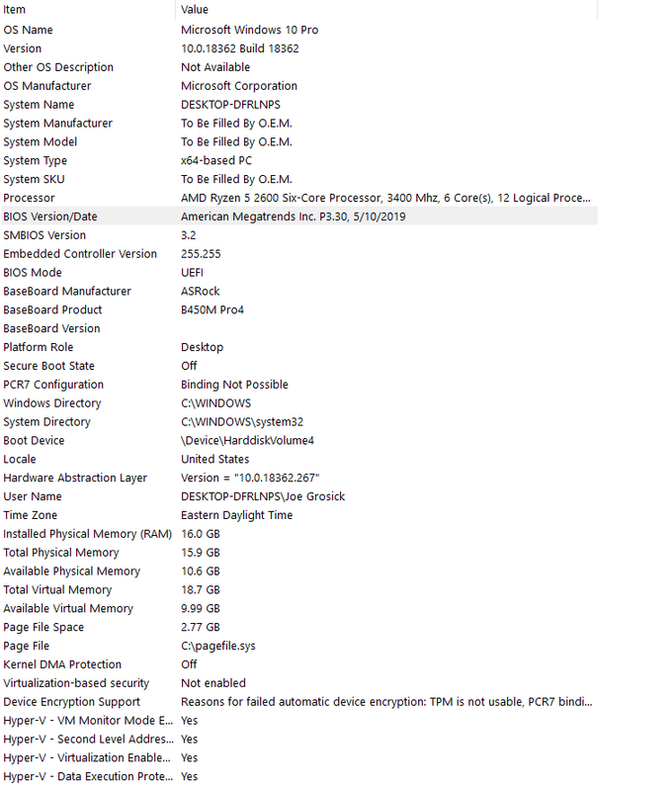Select the B450M Pro4 value
The height and width of the screenshot is (791, 672).
click(x=212, y=309)
